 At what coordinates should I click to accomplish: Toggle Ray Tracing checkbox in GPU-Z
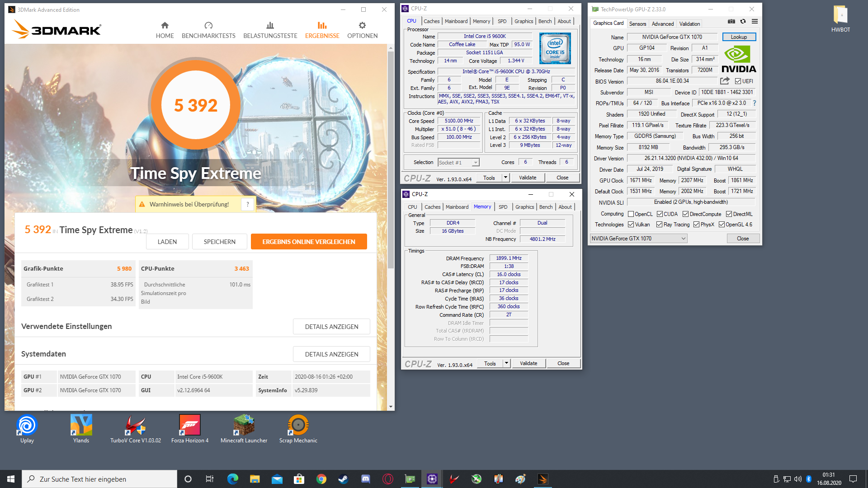pyautogui.click(x=659, y=225)
